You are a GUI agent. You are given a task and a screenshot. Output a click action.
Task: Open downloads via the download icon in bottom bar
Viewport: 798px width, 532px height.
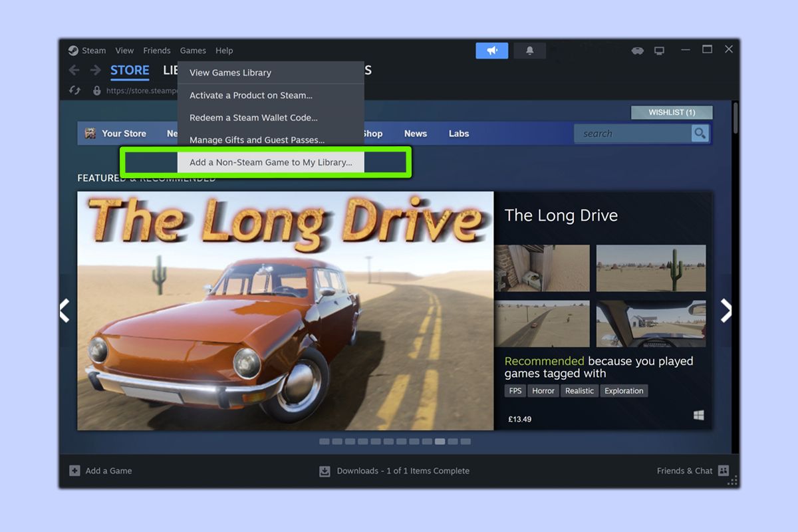pos(324,471)
